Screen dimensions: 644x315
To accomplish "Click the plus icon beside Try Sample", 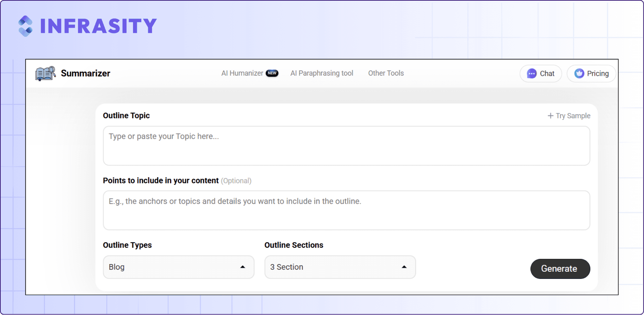I will [x=550, y=116].
